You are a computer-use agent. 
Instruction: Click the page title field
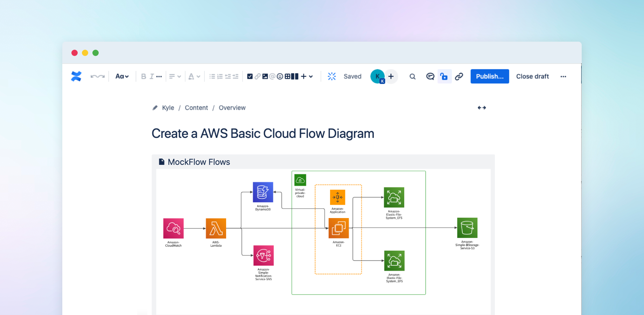click(263, 133)
